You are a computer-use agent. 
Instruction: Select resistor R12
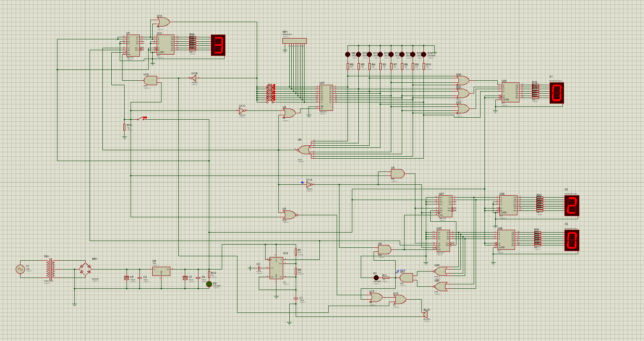tap(209, 274)
